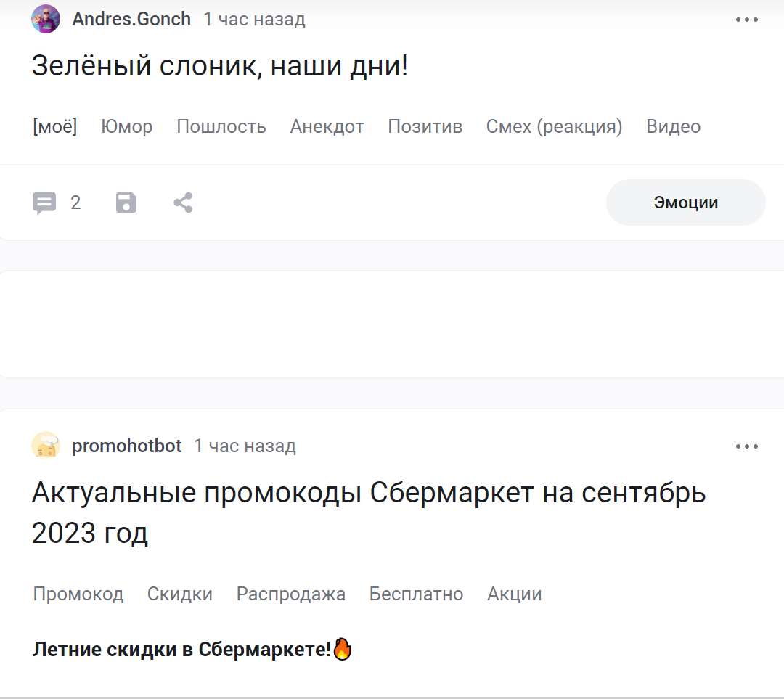Save the Зелёный слоник post
784x699 pixels.
[x=126, y=203]
